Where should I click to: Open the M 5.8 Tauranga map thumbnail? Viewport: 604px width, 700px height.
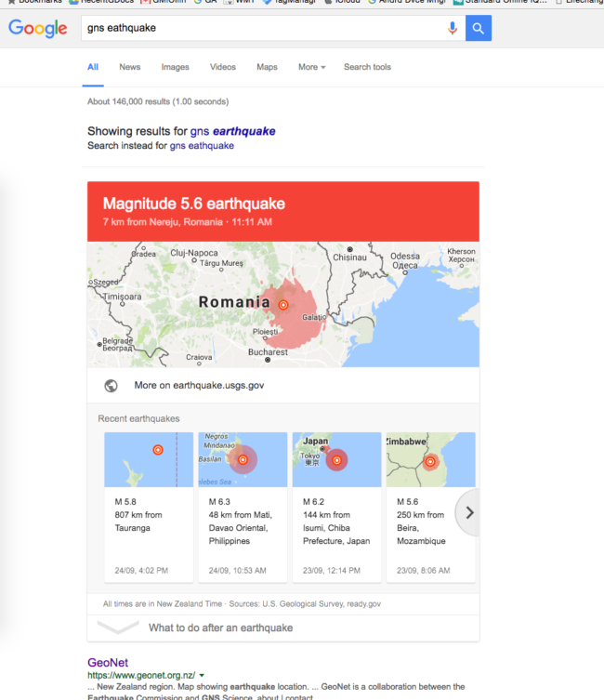(149, 459)
